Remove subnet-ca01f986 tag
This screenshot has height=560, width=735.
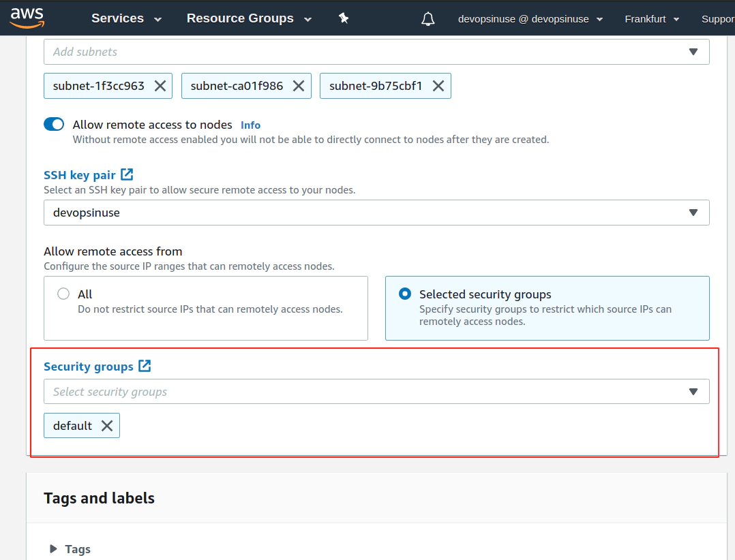tap(299, 86)
